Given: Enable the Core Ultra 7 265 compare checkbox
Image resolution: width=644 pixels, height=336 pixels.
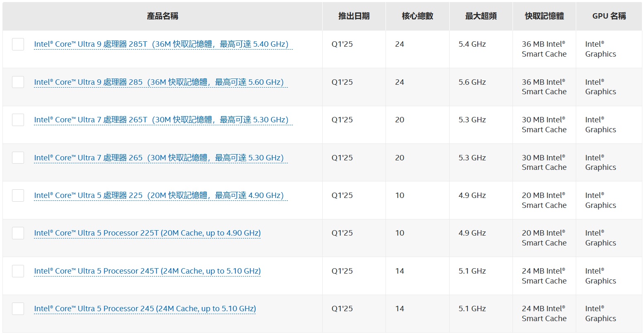Looking at the screenshot, I should click(x=18, y=157).
